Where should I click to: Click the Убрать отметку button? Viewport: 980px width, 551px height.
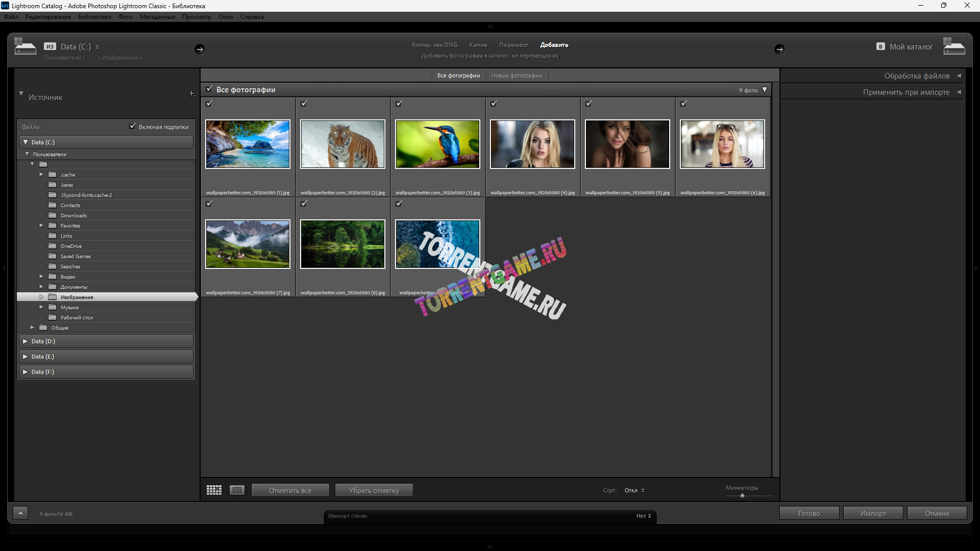(x=374, y=490)
